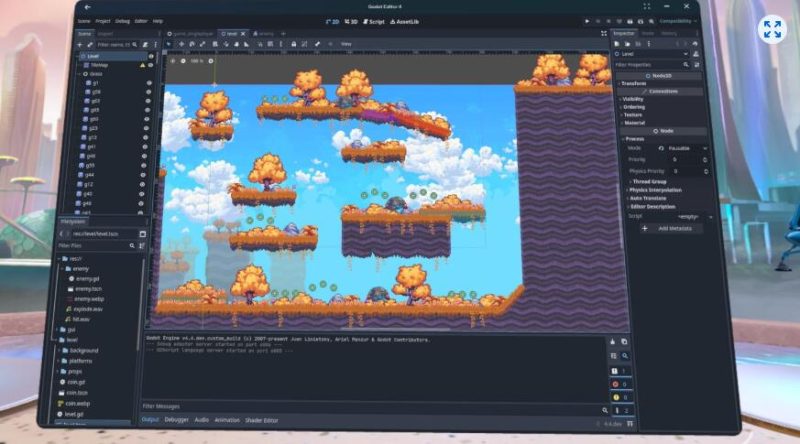This screenshot has height=444, width=800.
Task: Toggle visibility of the g44 node
Action: click(143, 175)
